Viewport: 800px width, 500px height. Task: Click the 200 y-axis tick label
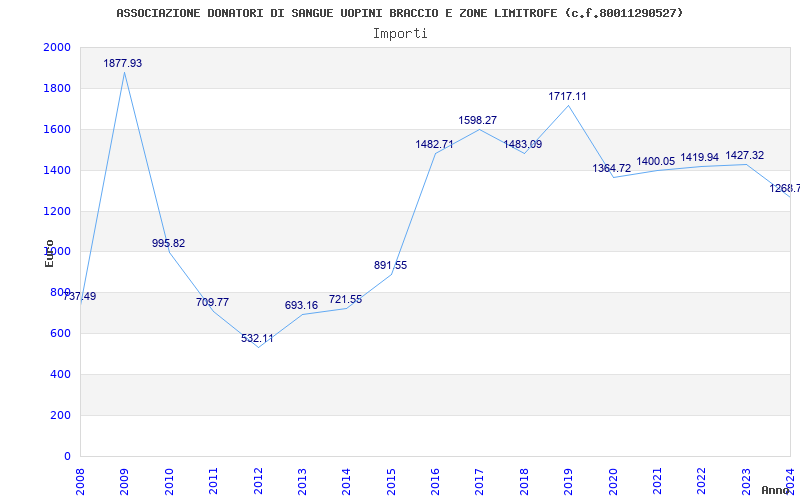point(60,415)
